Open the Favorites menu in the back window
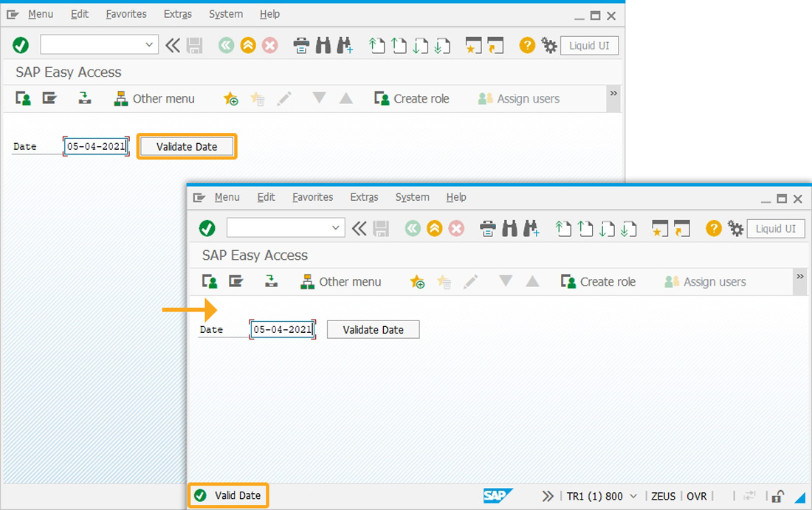The height and width of the screenshot is (510, 812). click(x=126, y=15)
